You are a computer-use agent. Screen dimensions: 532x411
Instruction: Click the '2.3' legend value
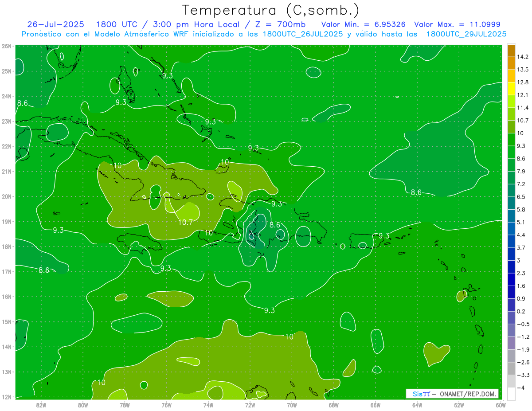tap(521, 273)
